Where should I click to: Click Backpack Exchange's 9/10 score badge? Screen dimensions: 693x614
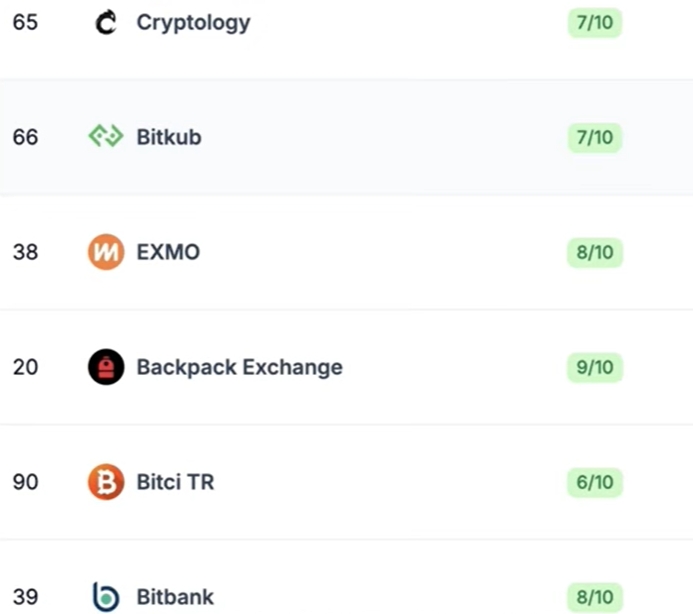(595, 367)
